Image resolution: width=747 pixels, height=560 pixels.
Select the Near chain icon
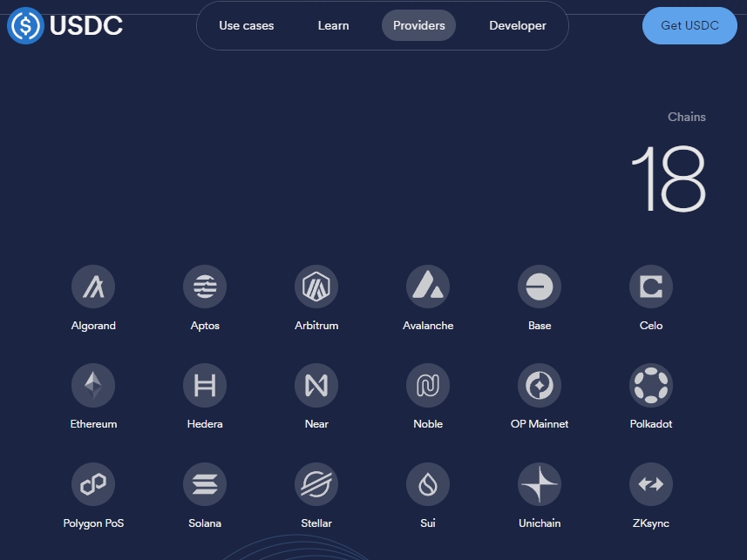(316, 385)
